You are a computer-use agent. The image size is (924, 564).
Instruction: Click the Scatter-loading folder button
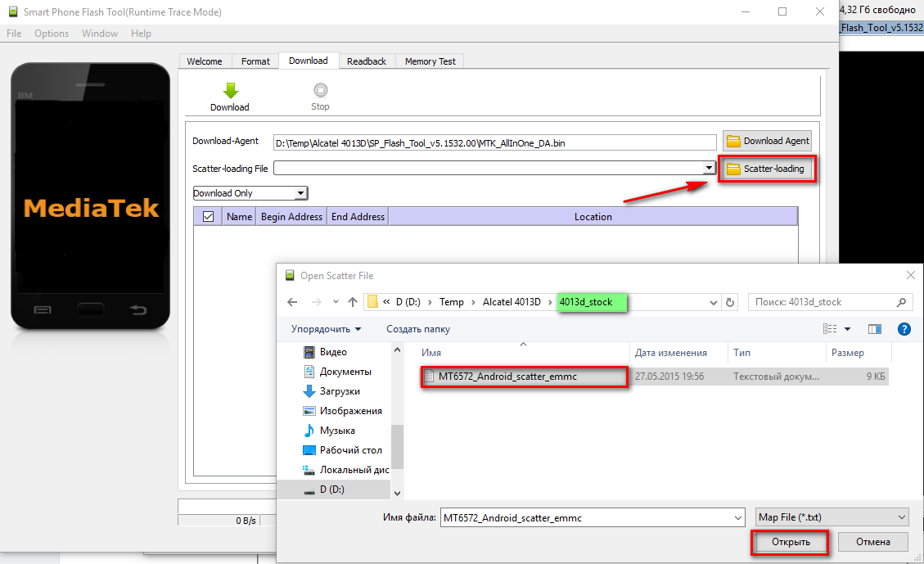pos(767,169)
